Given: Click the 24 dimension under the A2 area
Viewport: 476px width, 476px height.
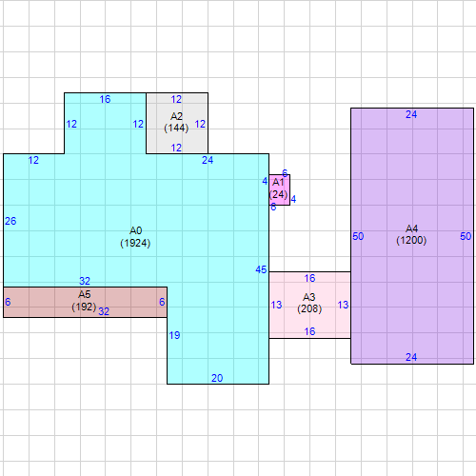Looking at the screenshot, I should pos(208,160).
